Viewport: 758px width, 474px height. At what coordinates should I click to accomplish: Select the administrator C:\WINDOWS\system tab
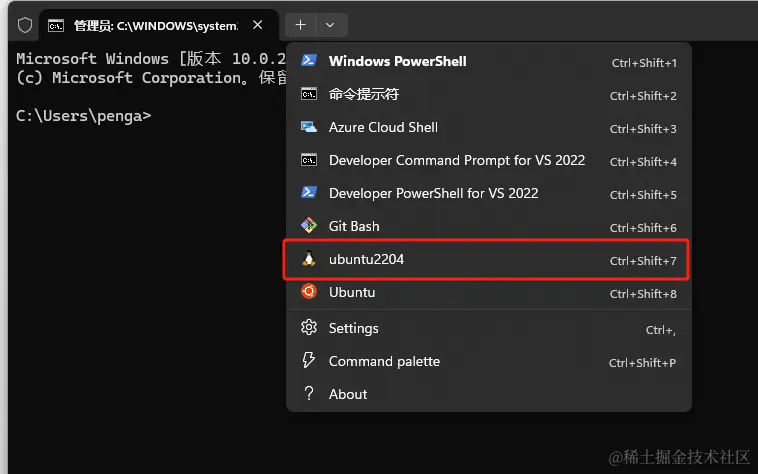click(159, 25)
